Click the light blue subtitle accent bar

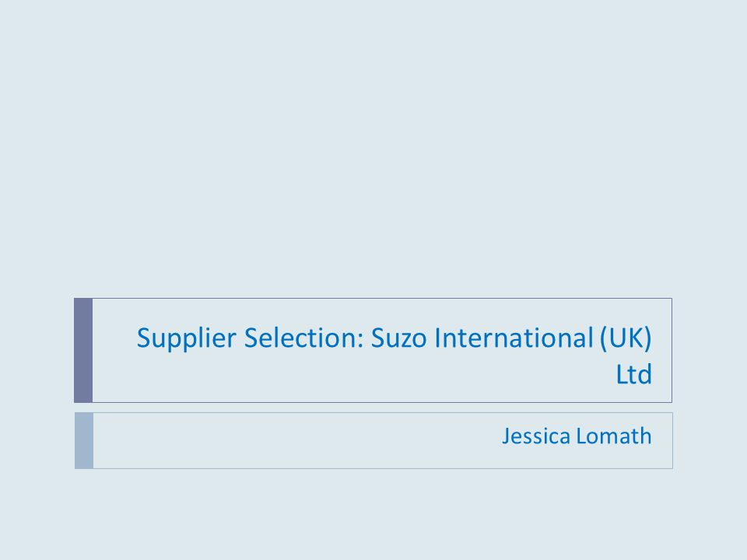(84, 440)
